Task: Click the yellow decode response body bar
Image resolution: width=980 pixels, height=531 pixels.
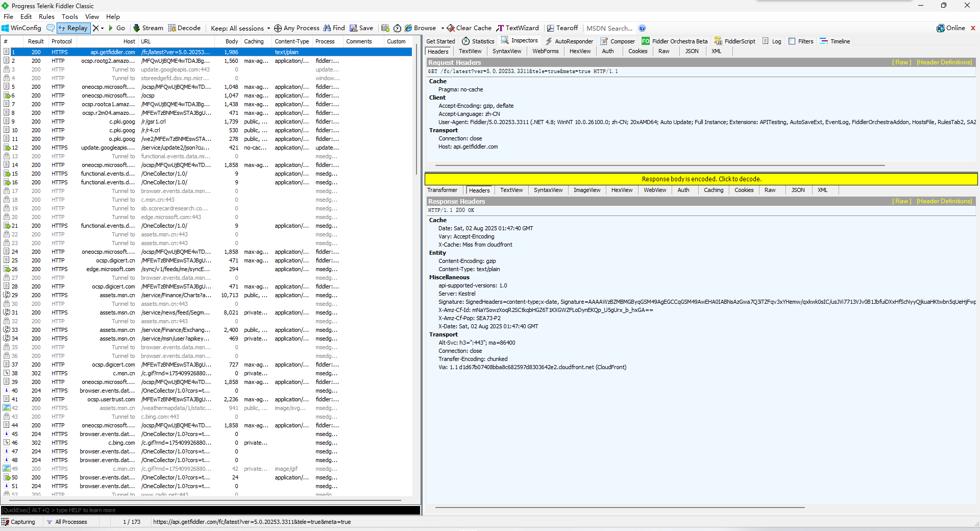Action: [x=701, y=179]
